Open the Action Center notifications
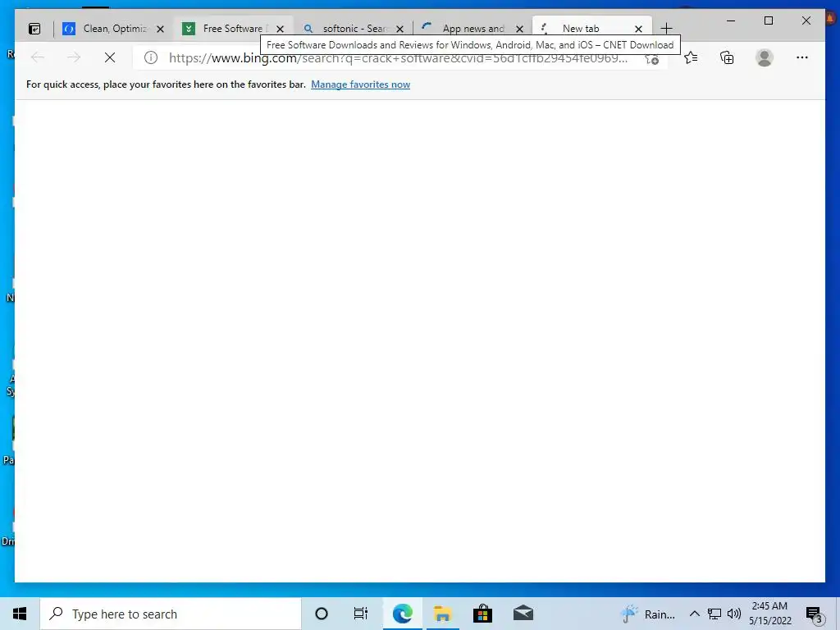This screenshot has width=840, height=630. (x=815, y=614)
